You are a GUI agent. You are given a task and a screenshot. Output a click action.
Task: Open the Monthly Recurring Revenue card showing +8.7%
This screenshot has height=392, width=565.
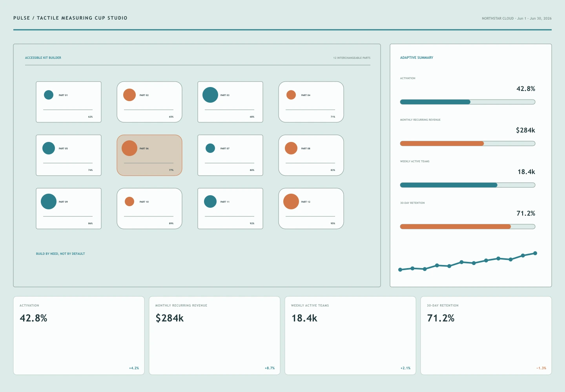coord(215,336)
